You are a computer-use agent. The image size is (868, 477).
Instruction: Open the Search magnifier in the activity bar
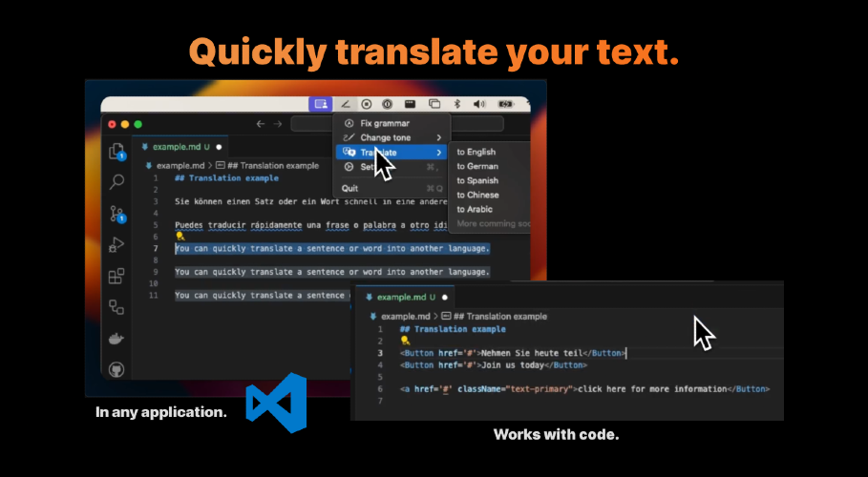pyautogui.click(x=116, y=181)
